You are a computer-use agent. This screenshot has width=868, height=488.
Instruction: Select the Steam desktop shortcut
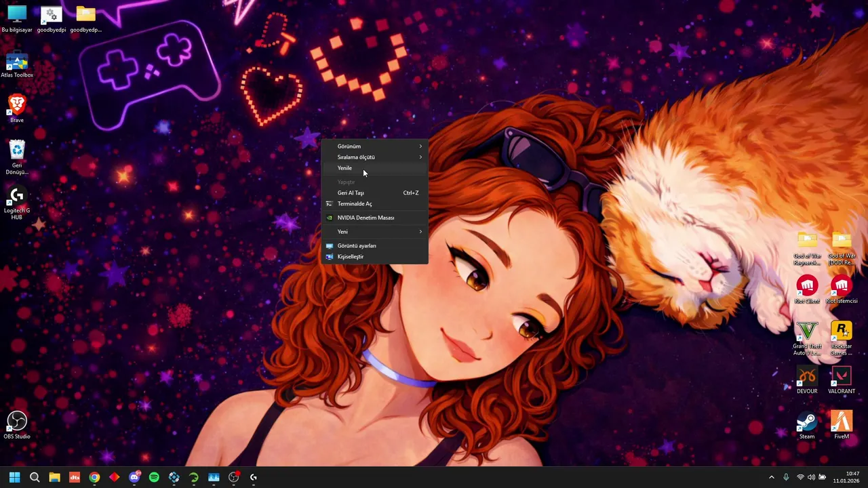(x=807, y=426)
